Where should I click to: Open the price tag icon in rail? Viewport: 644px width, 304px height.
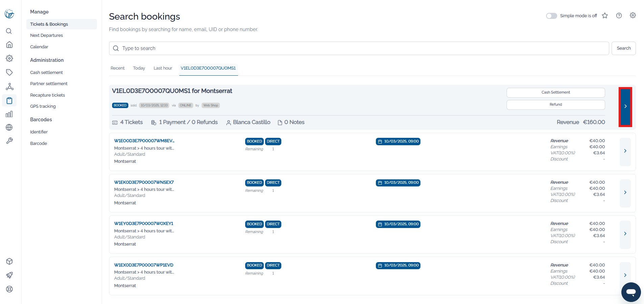[x=9, y=72]
